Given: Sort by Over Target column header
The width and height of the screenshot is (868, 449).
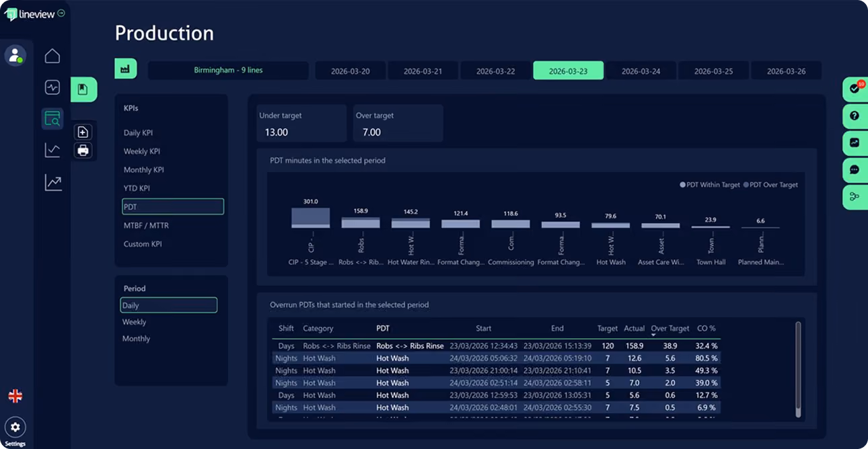Looking at the screenshot, I should click(x=670, y=329).
